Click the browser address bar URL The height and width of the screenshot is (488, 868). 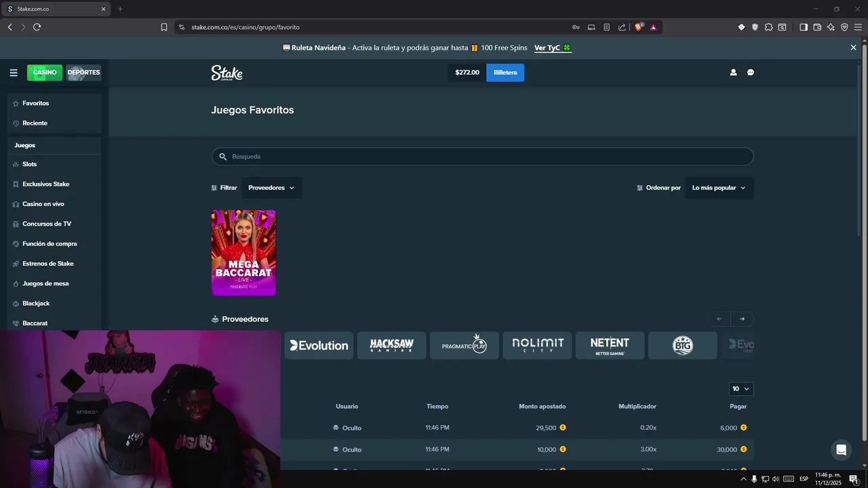[245, 27]
